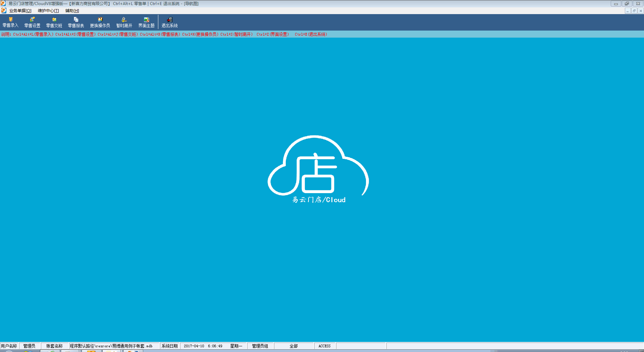644x352 pixels.
Task: Minimize the inner 导航图 child window
Action: [x=628, y=11]
